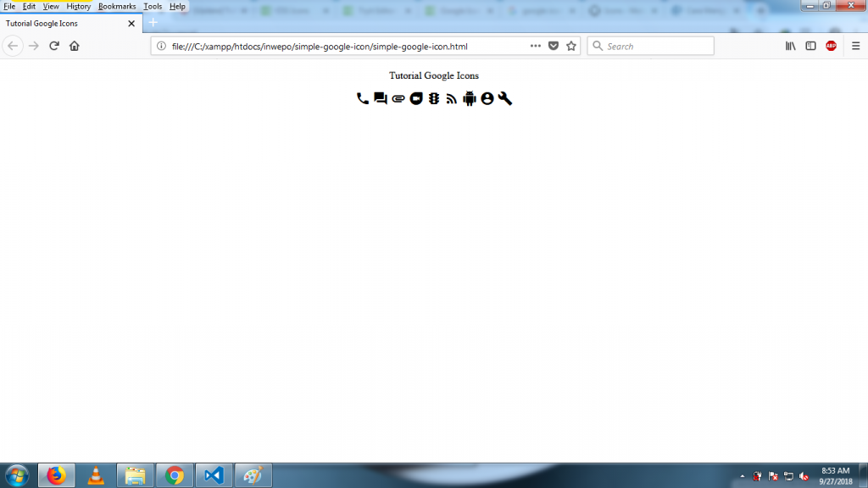Go forward one page
The height and width of the screenshot is (488, 868).
[x=34, y=46]
